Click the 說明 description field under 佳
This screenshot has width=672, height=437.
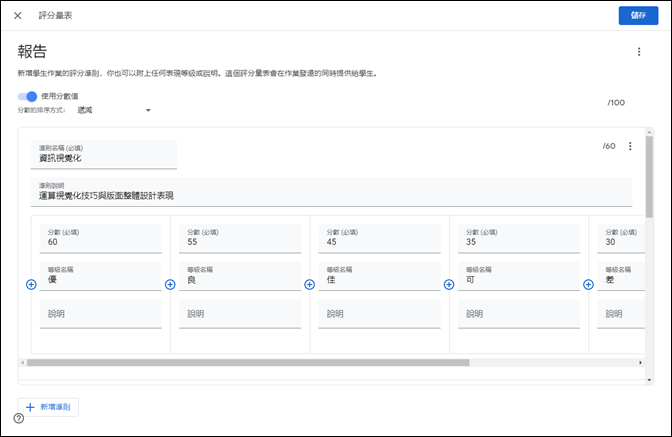[379, 314]
